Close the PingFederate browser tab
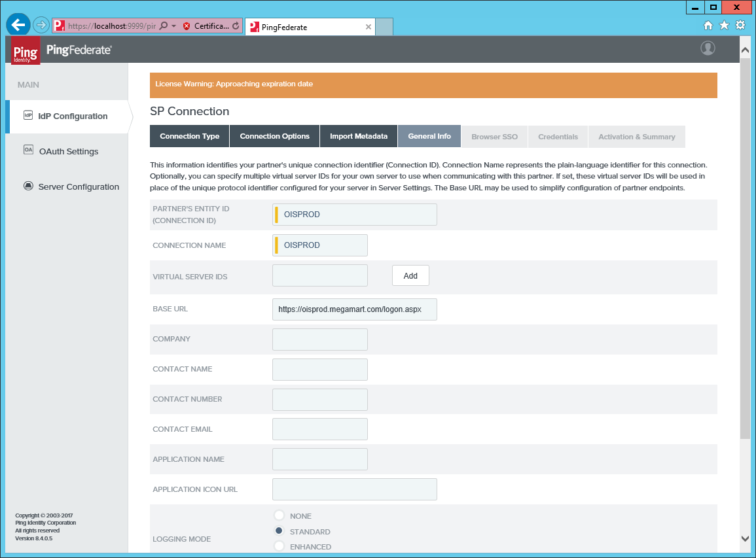Viewport: 756px width, 558px height. tap(369, 27)
